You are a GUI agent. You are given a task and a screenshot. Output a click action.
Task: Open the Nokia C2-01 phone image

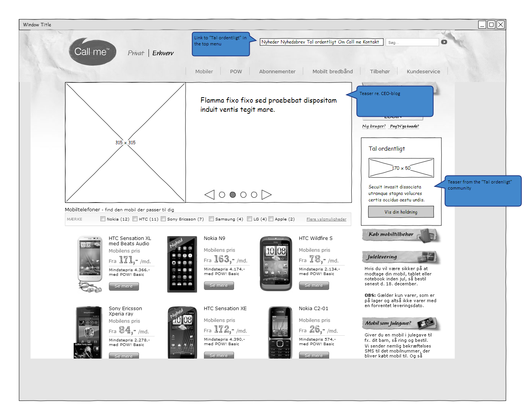click(280, 332)
